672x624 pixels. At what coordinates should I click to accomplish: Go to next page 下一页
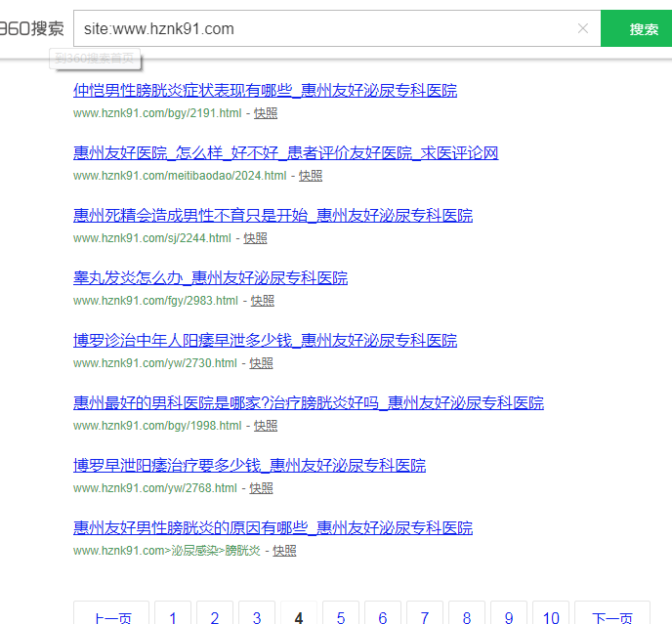point(612,613)
